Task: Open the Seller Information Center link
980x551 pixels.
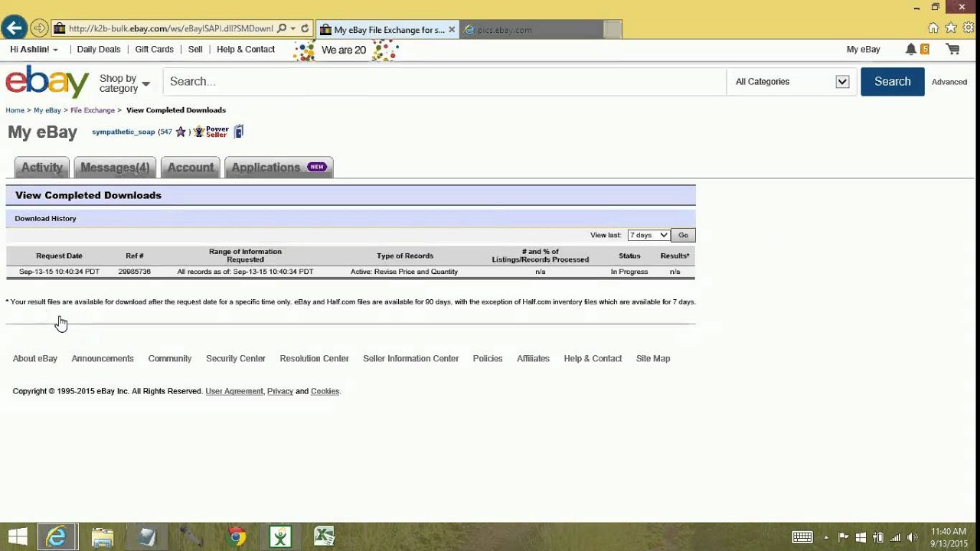Action: (x=411, y=358)
